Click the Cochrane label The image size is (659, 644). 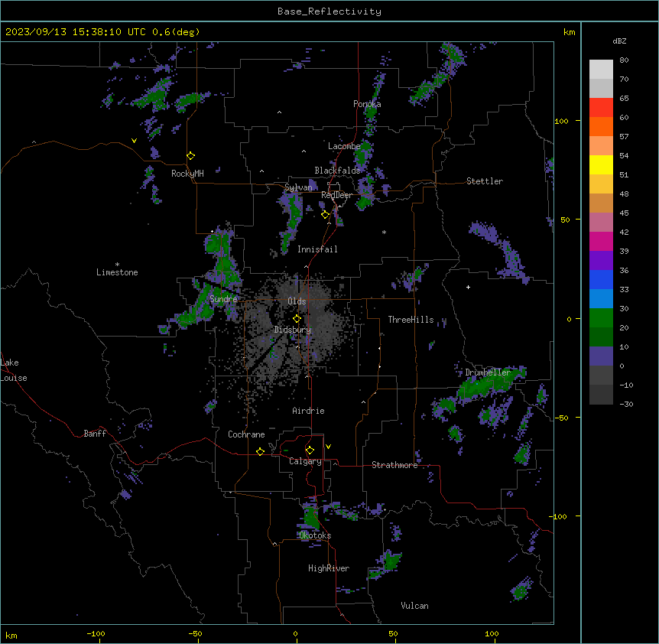(x=246, y=434)
